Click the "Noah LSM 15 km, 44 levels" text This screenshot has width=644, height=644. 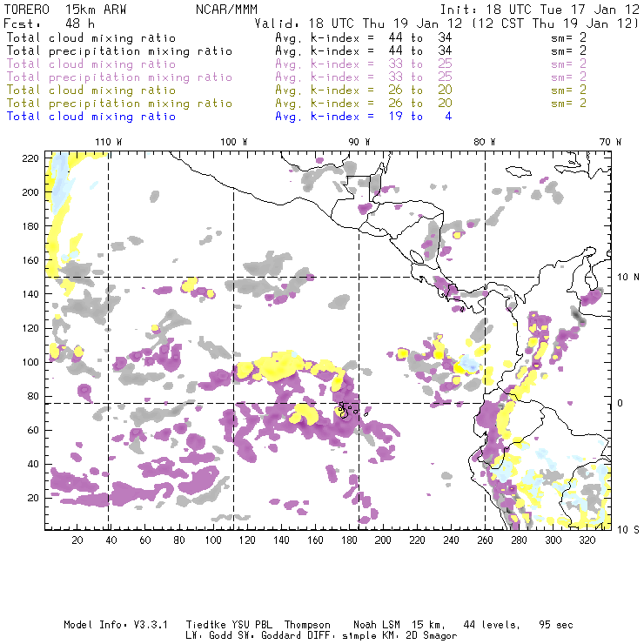coord(437,625)
